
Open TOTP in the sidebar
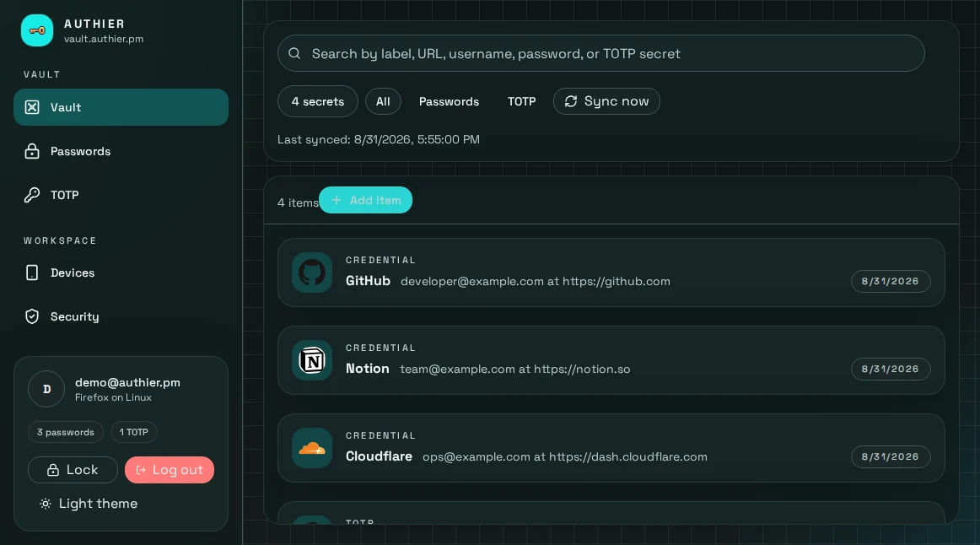[x=121, y=195]
